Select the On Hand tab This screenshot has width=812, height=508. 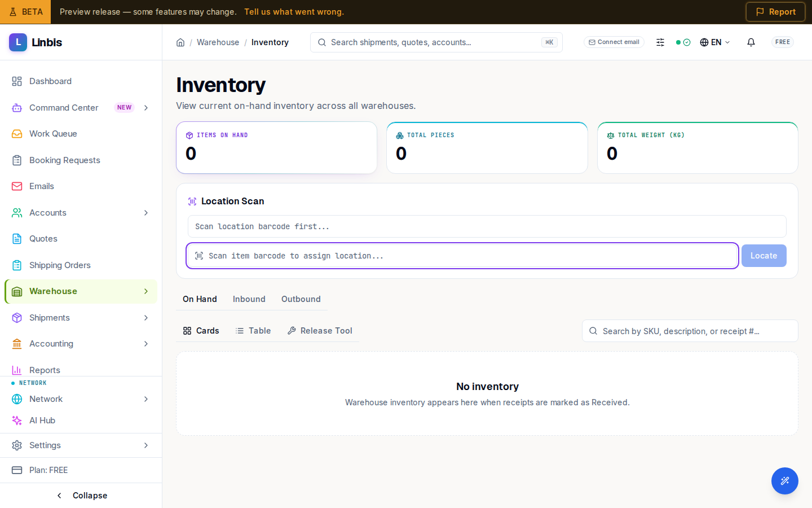(200, 299)
